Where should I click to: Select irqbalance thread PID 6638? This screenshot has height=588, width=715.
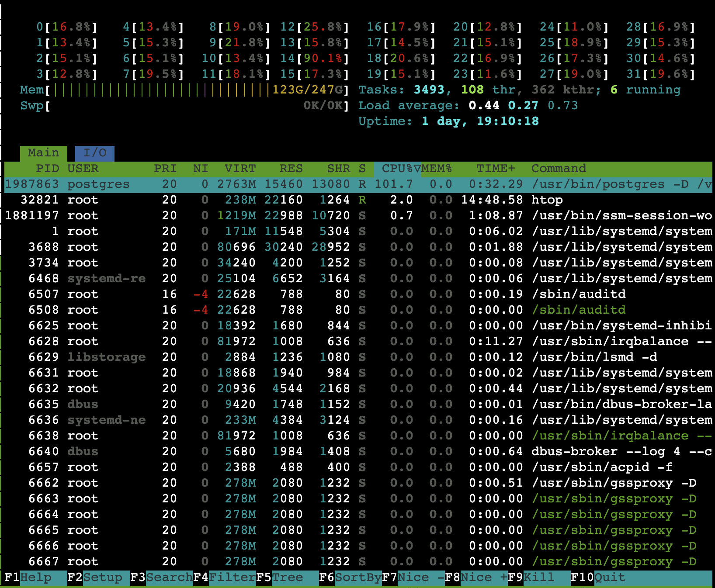click(358, 436)
